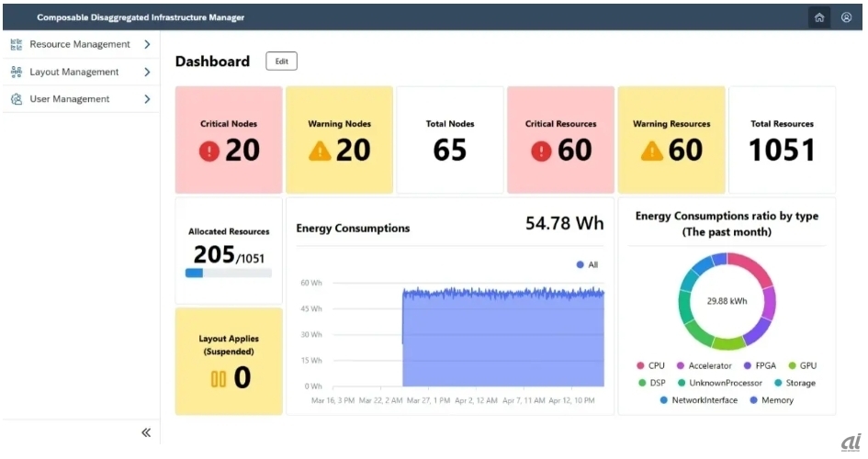Expand the Resource Management chevron
This screenshot has height=459, width=868.
pos(147,44)
